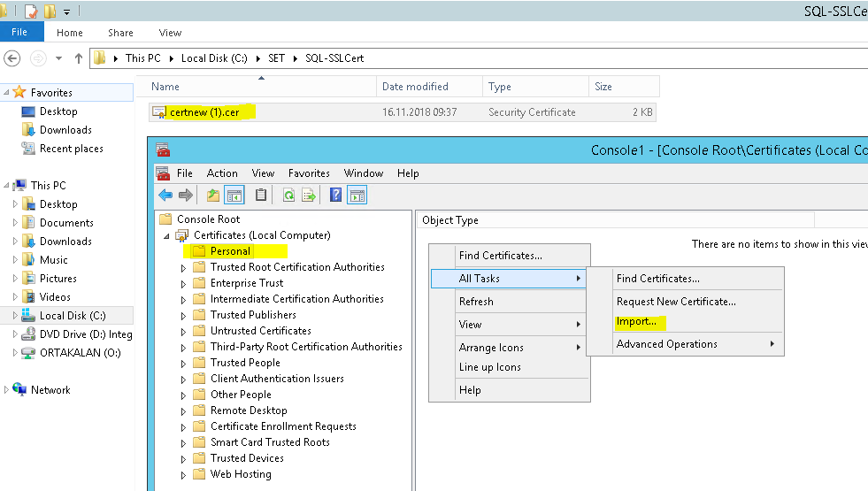Toggle Show/Hide Action Pane icon
868x491 pixels.
(357, 196)
